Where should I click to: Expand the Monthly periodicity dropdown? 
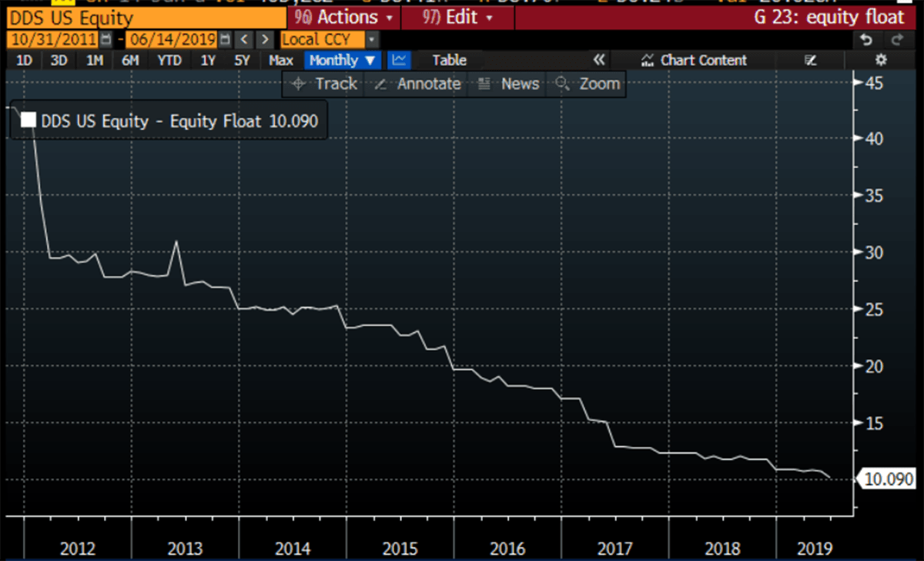pyautogui.click(x=343, y=60)
